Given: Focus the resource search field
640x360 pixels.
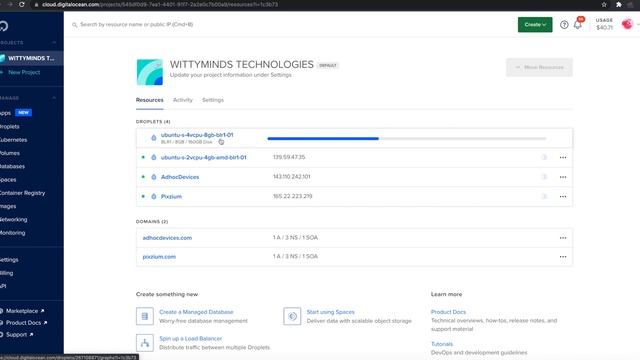Looking at the screenshot, I should coord(136,24).
